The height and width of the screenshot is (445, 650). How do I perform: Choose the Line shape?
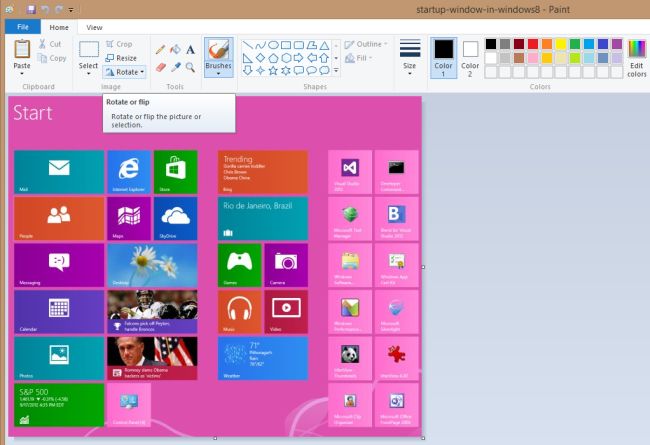coord(247,45)
